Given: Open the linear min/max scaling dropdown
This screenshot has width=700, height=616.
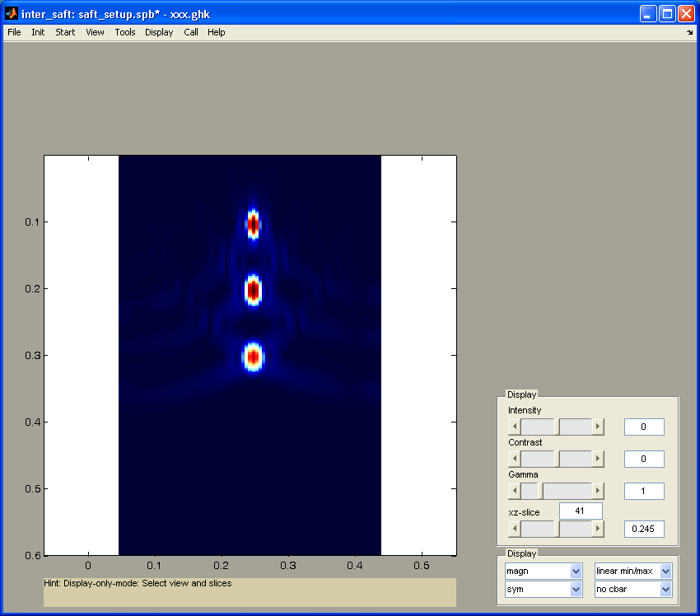Looking at the screenshot, I should 633,571.
